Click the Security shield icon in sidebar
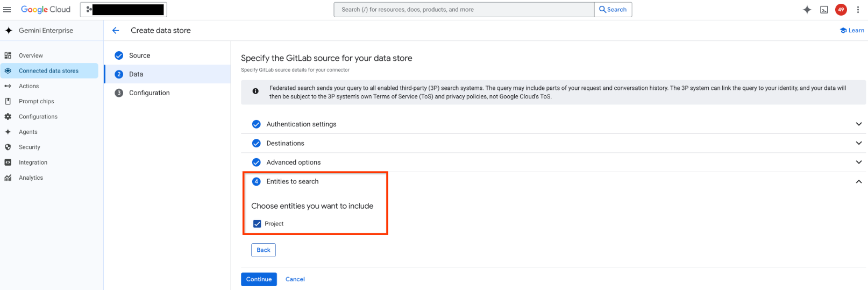The height and width of the screenshot is (290, 868). [x=8, y=147]
